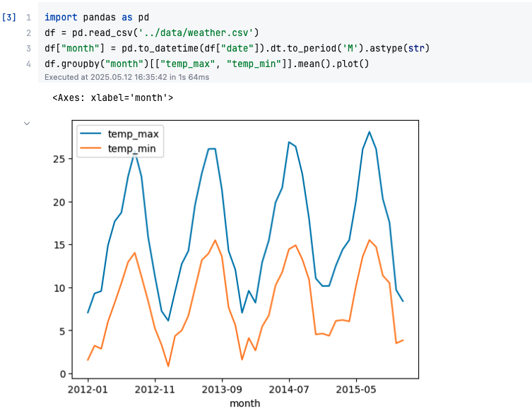
Task: Place cursor on the import keyword
Action: (x=61, y=17)
